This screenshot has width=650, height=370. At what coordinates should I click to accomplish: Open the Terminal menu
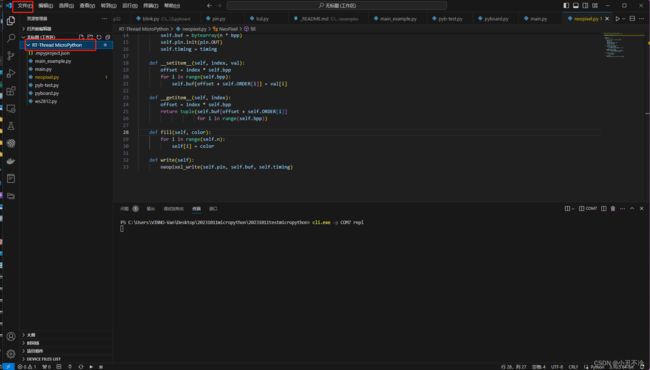click(150, 5)
